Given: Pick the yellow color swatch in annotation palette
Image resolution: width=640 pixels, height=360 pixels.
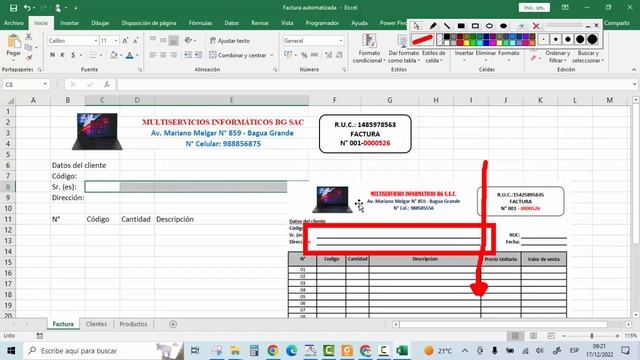Looking at the screenshot, I should (x=467, y=42).
